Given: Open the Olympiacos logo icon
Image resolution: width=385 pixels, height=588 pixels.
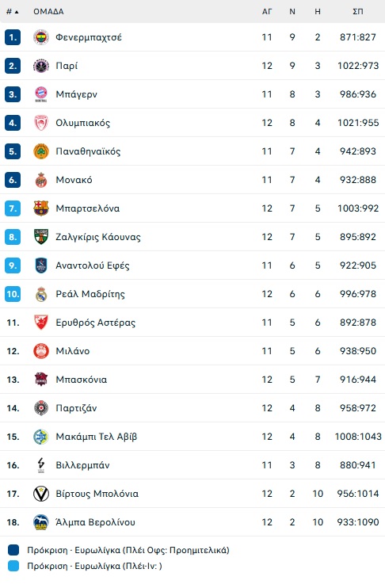Looking at the screenshot, I should click(41, 123).
